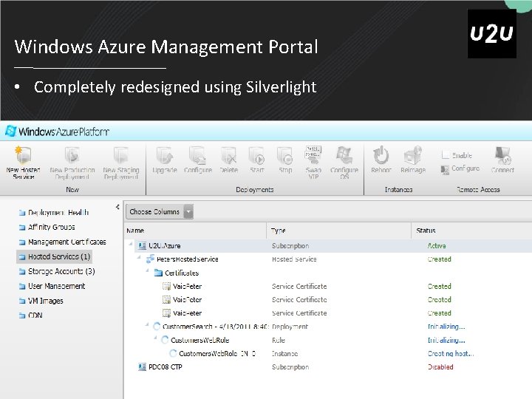
Task: Click the Remote Access Connect icon
Action: tap(502, 155)
